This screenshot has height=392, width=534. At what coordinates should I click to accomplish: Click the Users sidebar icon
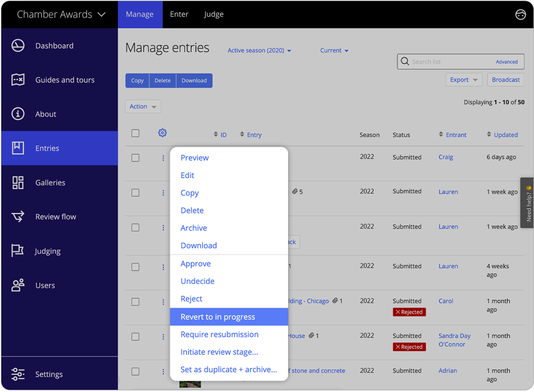[x=18, y=285]
